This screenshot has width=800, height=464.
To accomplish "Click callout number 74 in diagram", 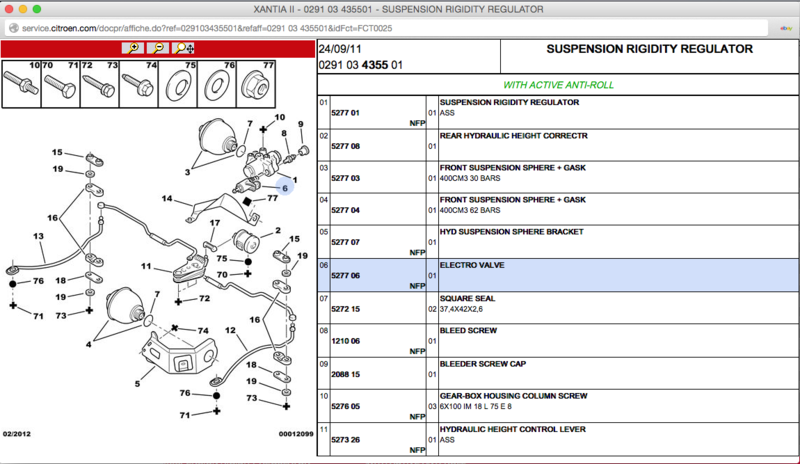I will click(203, 331).
